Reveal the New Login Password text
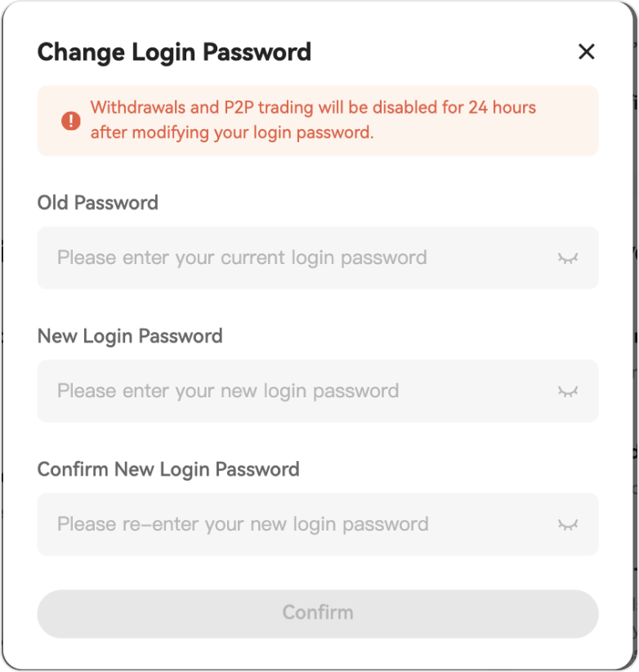 tap(568, 392)
